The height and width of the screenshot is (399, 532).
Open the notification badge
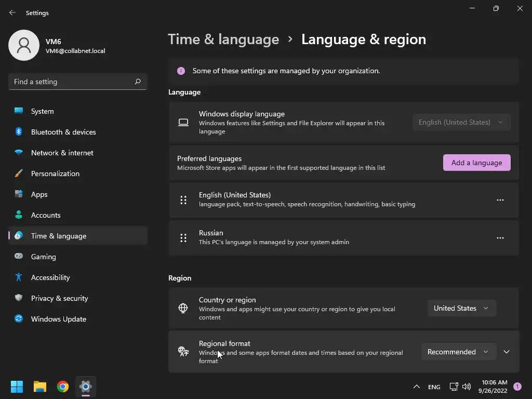[x=517, y=387]
